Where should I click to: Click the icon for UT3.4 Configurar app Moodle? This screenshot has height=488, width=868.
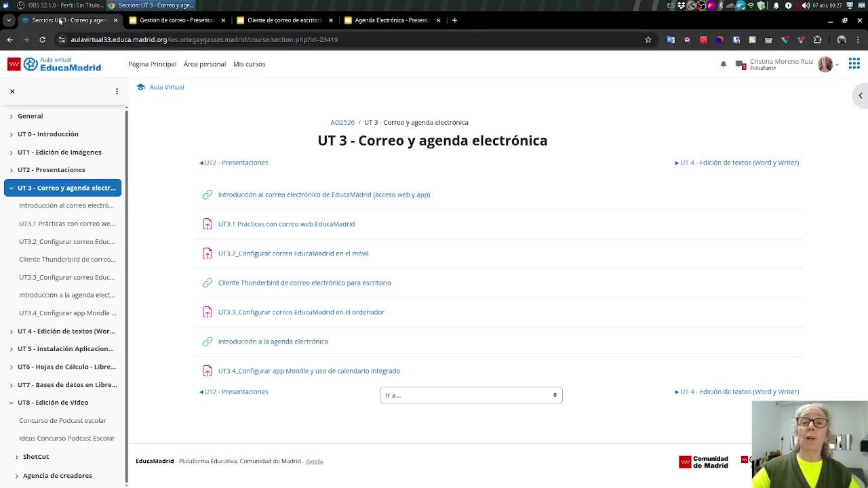pos(208,371)
